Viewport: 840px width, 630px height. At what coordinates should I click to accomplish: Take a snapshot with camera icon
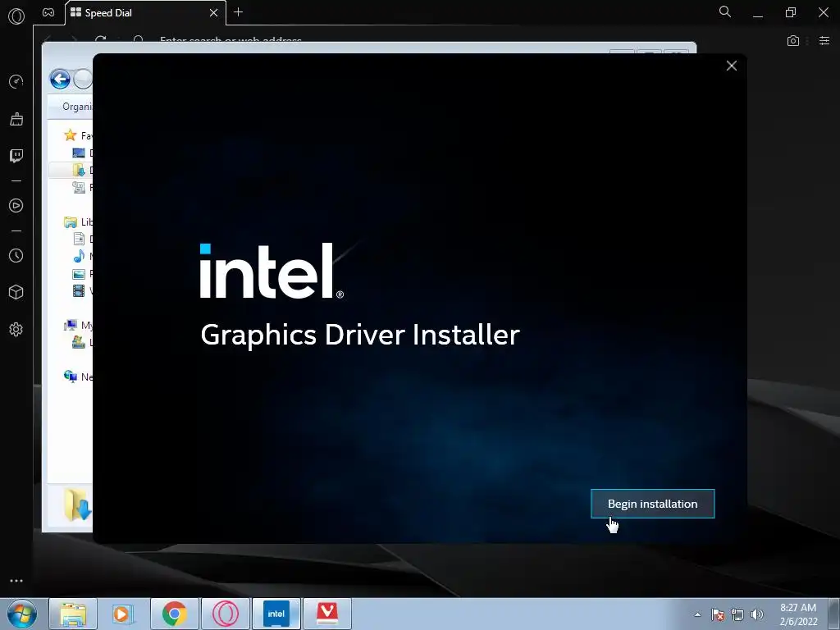pos(793,41)
